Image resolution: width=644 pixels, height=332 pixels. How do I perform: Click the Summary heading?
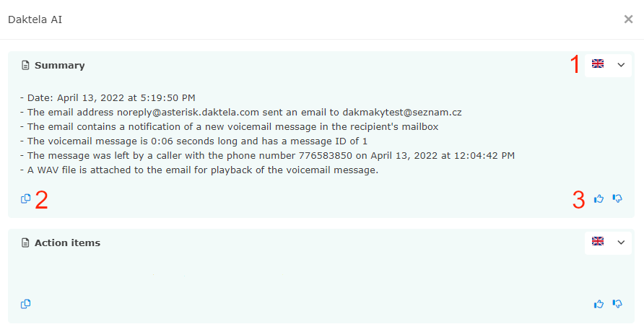59,66
